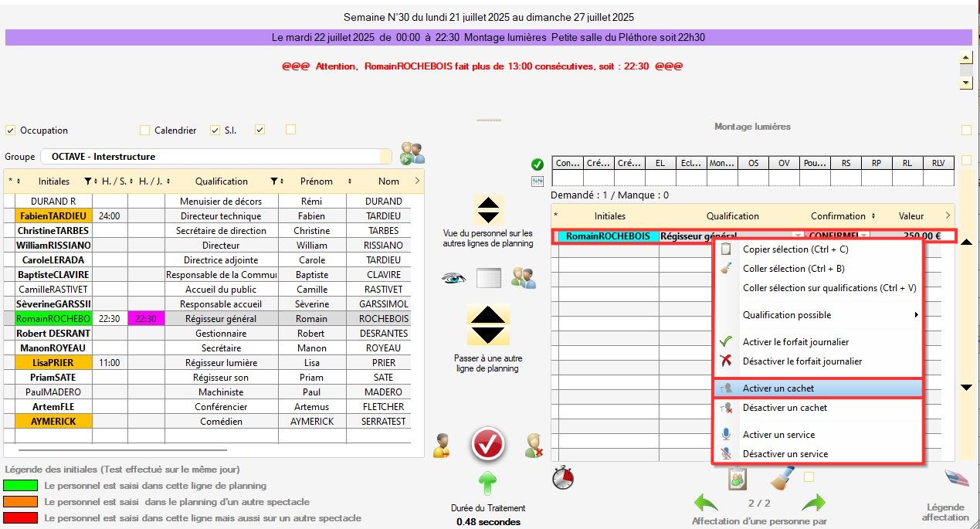980x529 pixels.
Task: Click the stopwatch timer icon
Action: (x=563, y=479)
